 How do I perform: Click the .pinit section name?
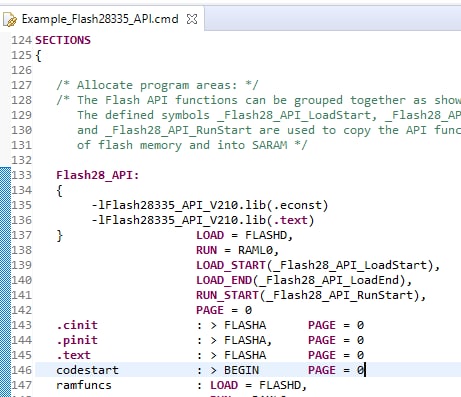(77, 340)
